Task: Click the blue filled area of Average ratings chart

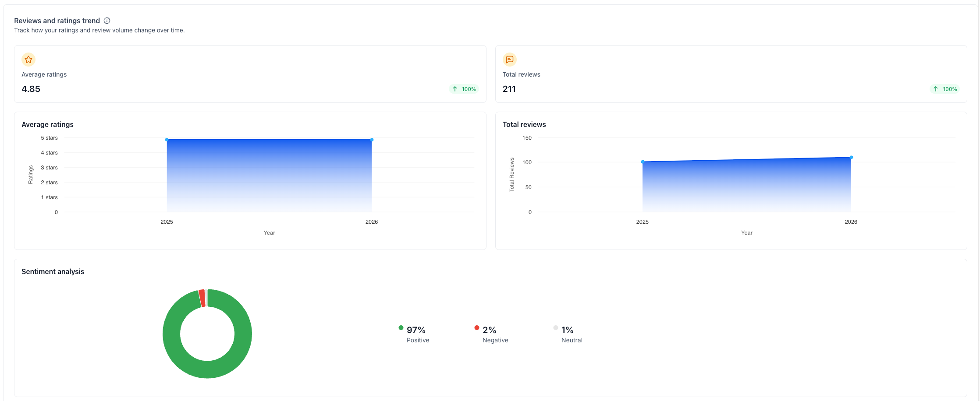Action: coord(269,175)
